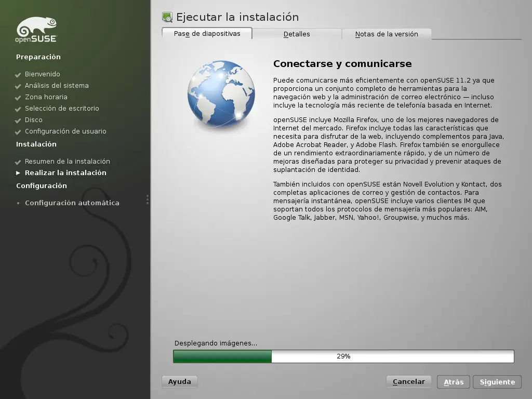
Task: Click the installation progress bar at 29%
Action: (x=343, y=356)
